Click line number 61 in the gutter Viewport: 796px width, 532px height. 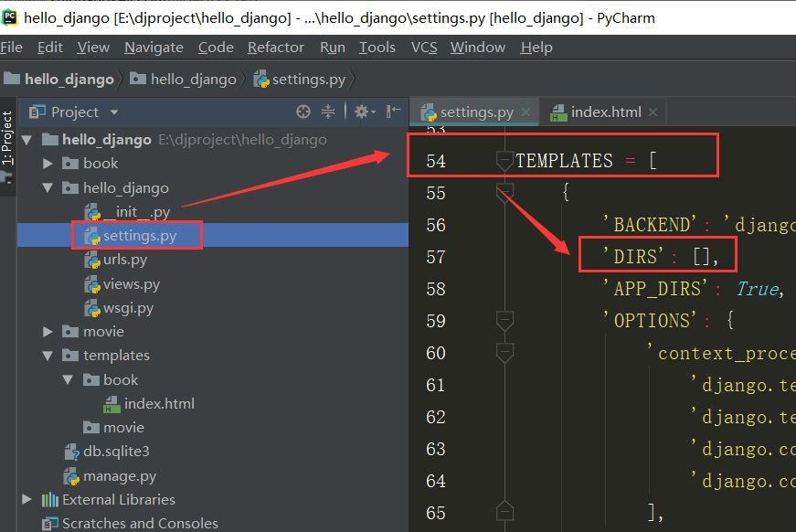point(436,385)
